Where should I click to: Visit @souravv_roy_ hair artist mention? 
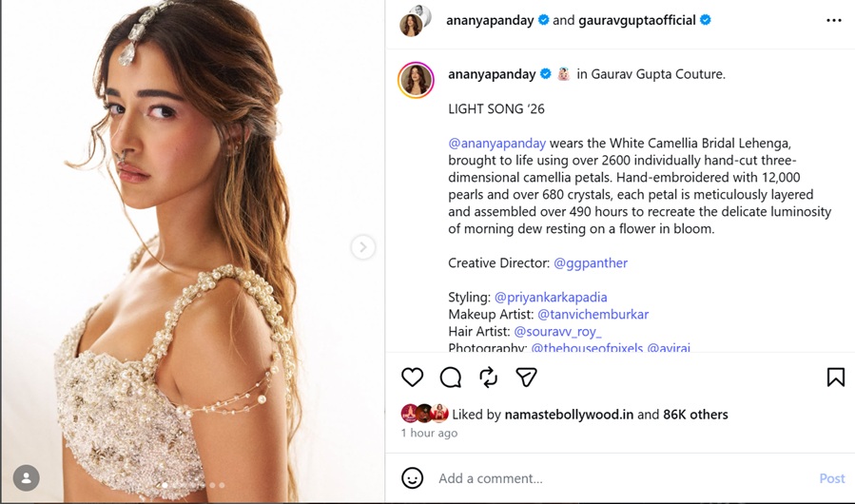[x=558, y=332]
